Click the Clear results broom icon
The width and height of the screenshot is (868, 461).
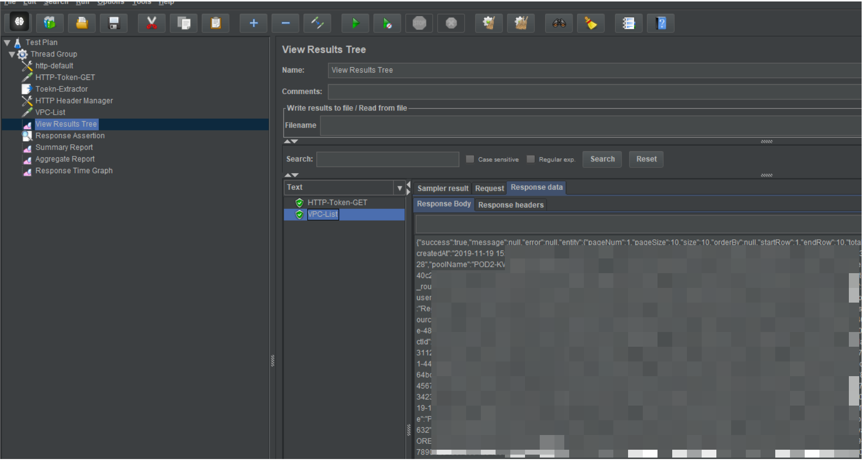point(489,23)
